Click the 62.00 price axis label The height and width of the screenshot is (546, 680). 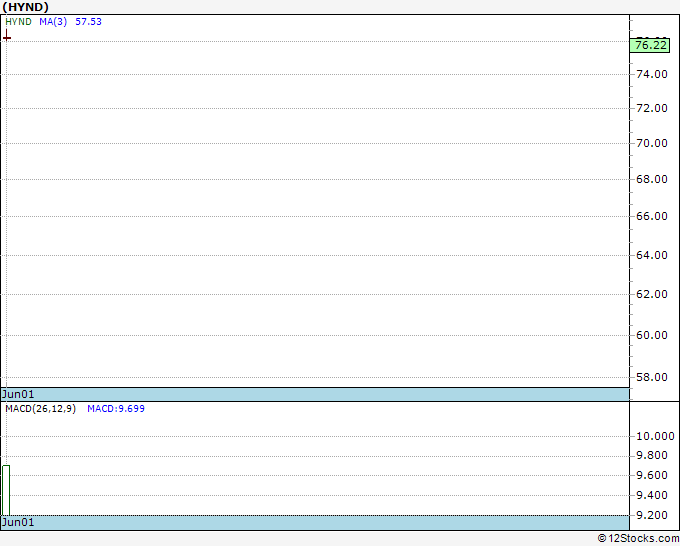click(651, 294)
